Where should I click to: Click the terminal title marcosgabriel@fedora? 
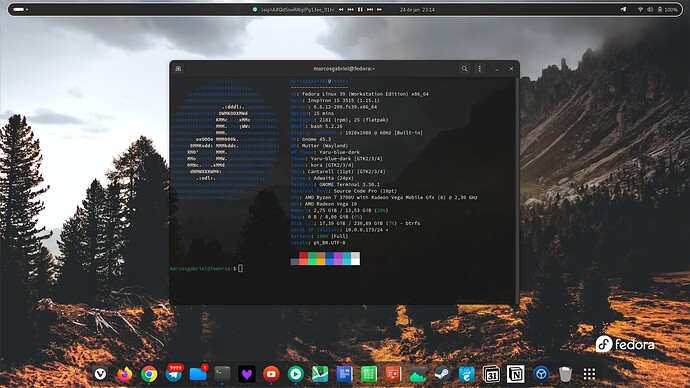tap(344, 69)
